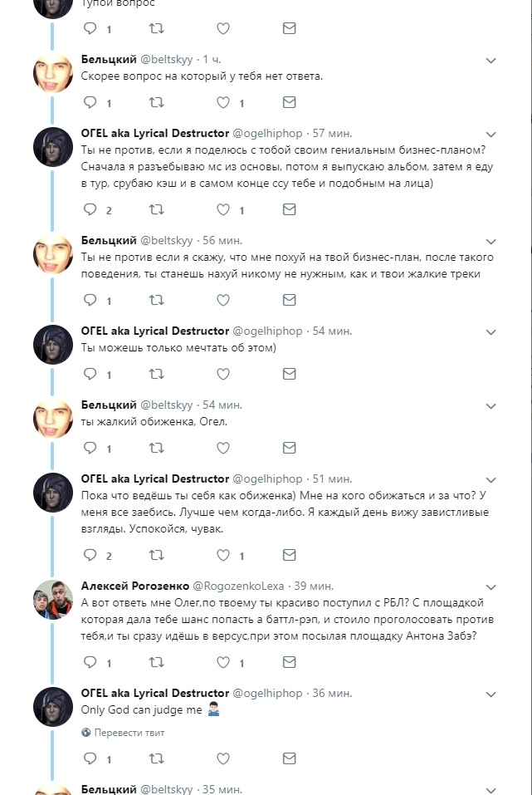
Task: Retweet ОГЕЛ's business-plan tweet from 57 мин.
Action: click(156, 210)
